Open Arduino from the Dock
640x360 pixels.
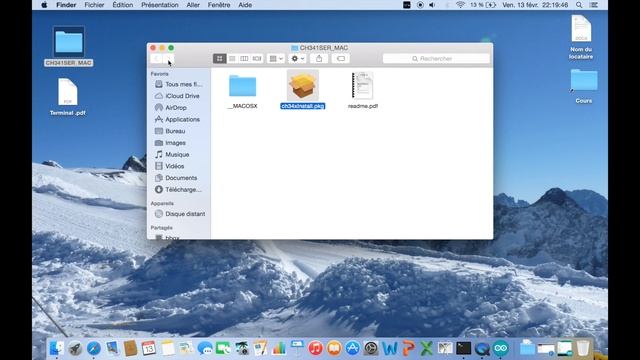point(500,348)
